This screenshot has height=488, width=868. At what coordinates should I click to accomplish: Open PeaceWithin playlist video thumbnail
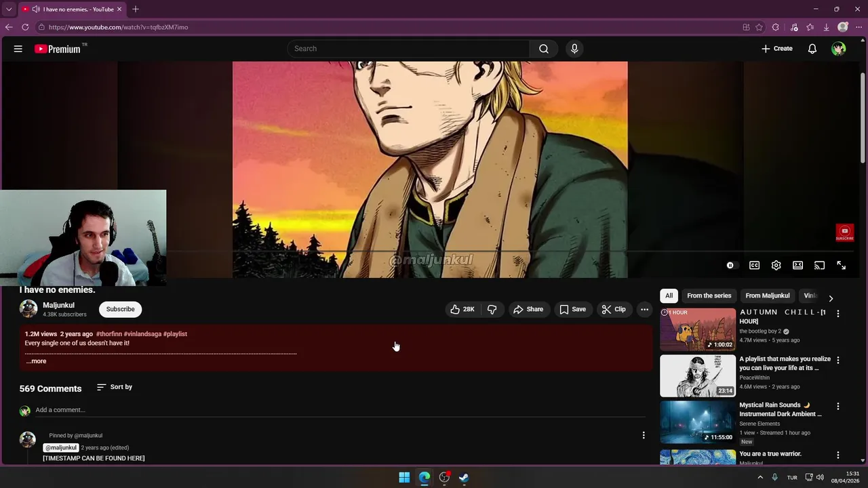698,375
